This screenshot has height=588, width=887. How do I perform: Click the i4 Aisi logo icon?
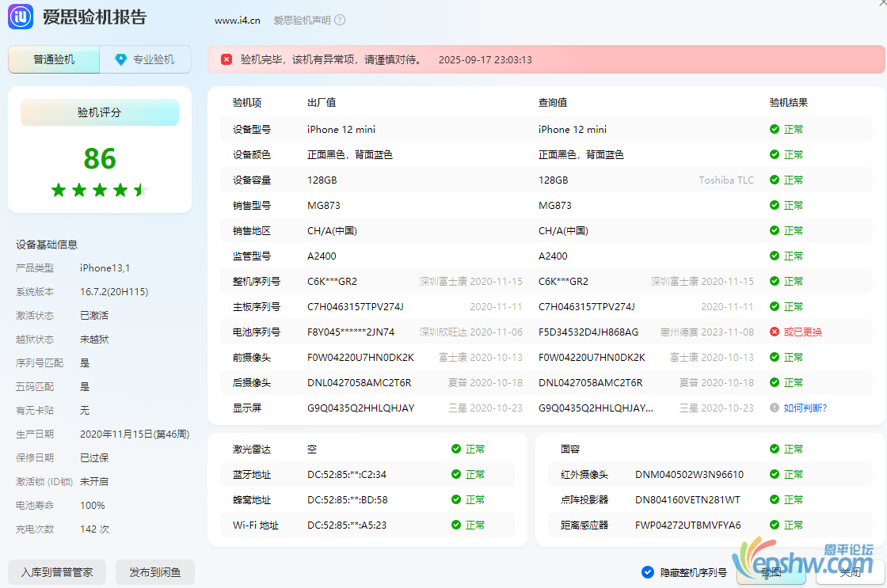pos(21,17)
